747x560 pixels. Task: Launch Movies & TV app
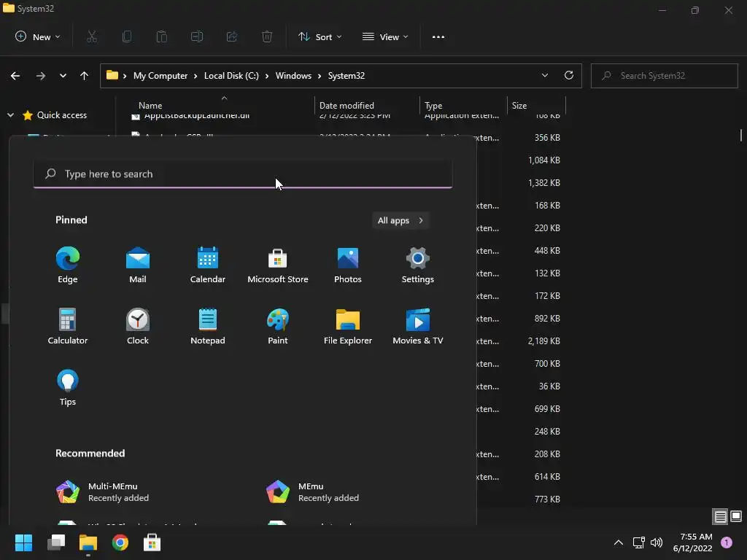coord(418,326)
